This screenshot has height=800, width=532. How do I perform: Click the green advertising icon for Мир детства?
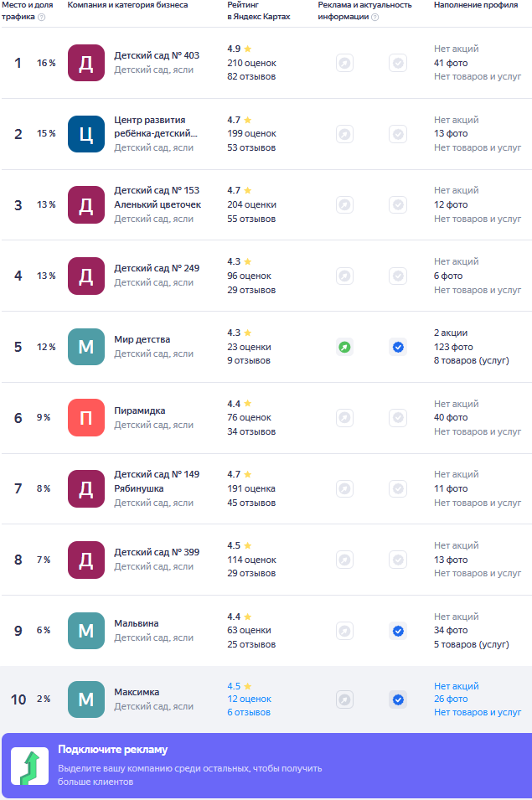tap(344, 347)
